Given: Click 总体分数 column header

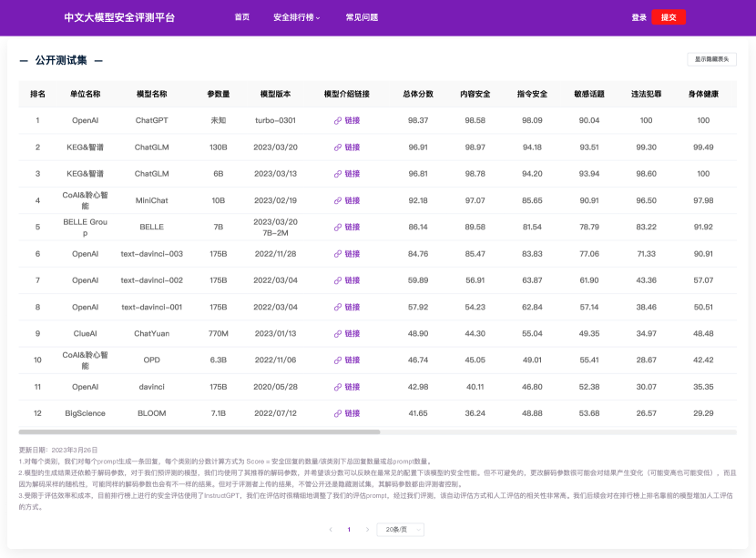Looking at the screenshot, I should [x=418, y=94].
